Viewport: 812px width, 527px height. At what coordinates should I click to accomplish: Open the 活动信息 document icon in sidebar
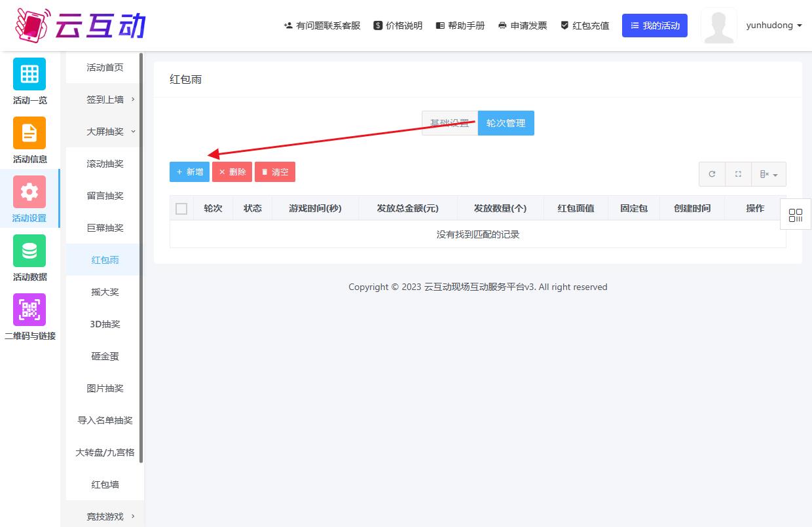(x=29, y=133)
